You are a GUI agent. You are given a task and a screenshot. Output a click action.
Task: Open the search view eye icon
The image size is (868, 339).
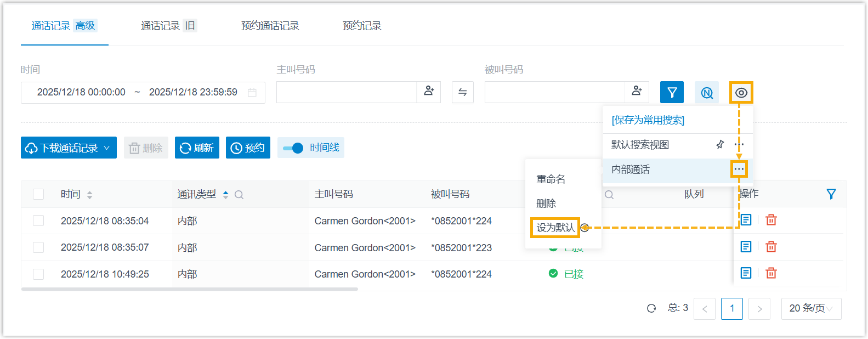(741, 93)
